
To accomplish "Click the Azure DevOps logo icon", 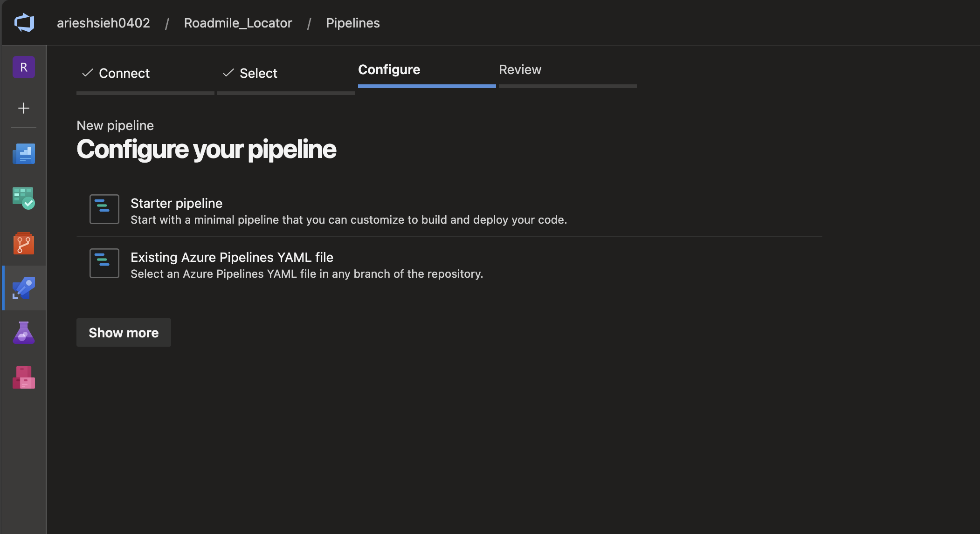I will pos(24,22).
